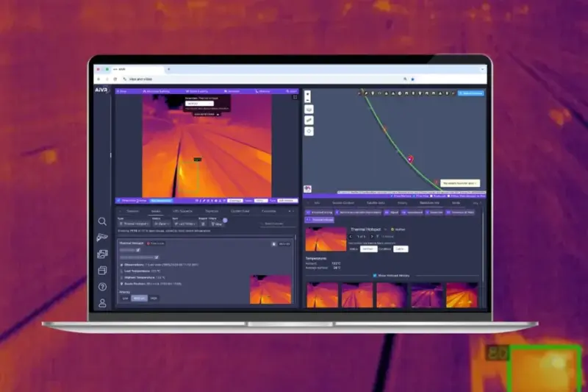This screenshot has width=588, height=392.
Task: Open the help question mark sidebar icon
Action: coord(102,287)
